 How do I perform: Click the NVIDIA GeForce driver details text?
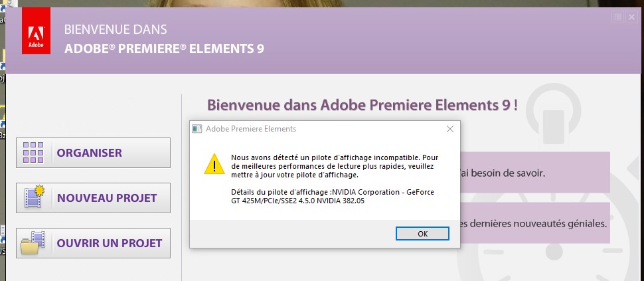click(x=329, y=197)
